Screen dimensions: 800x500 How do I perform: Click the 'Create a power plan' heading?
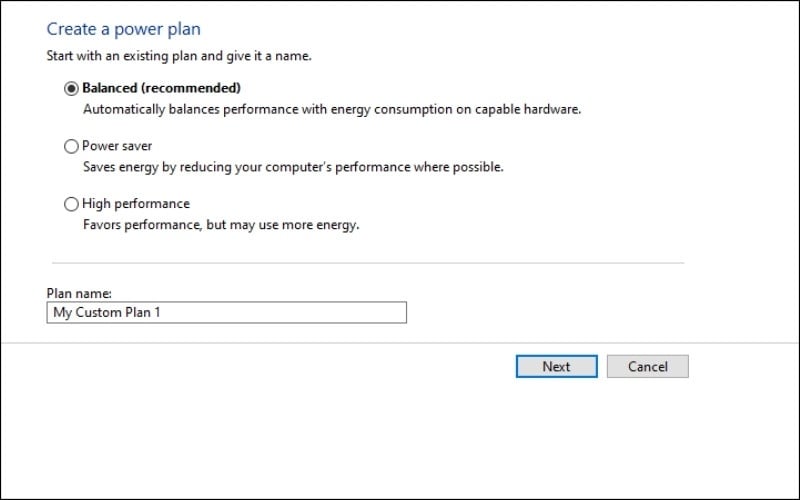click(123, 30)
